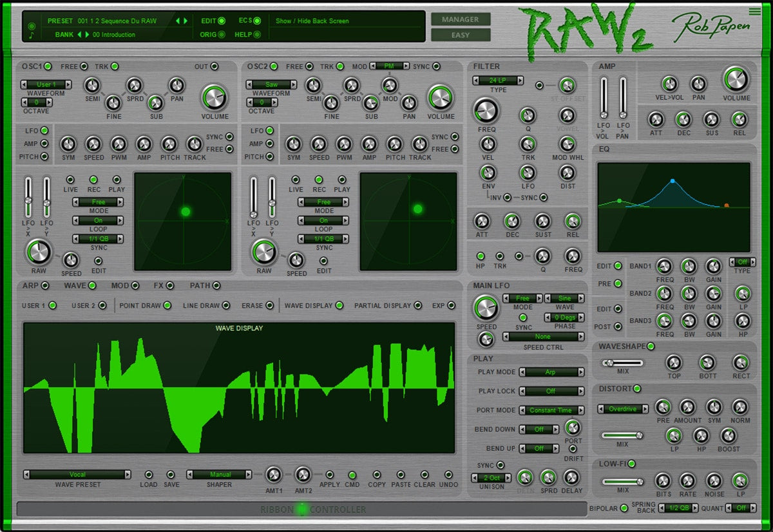Go to the previous bank with BANK left arrow

80,35
